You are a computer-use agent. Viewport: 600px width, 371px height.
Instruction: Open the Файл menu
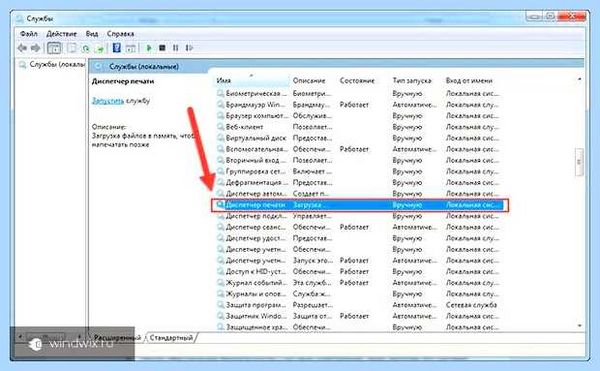29,34
